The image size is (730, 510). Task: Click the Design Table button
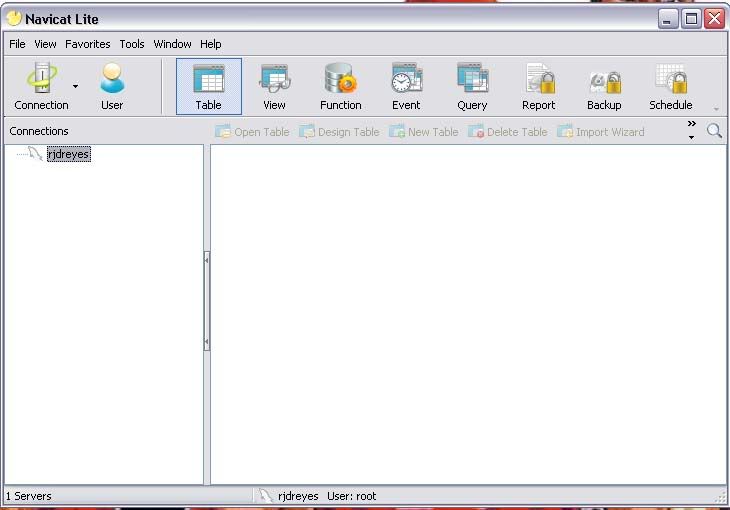(339, 132)
